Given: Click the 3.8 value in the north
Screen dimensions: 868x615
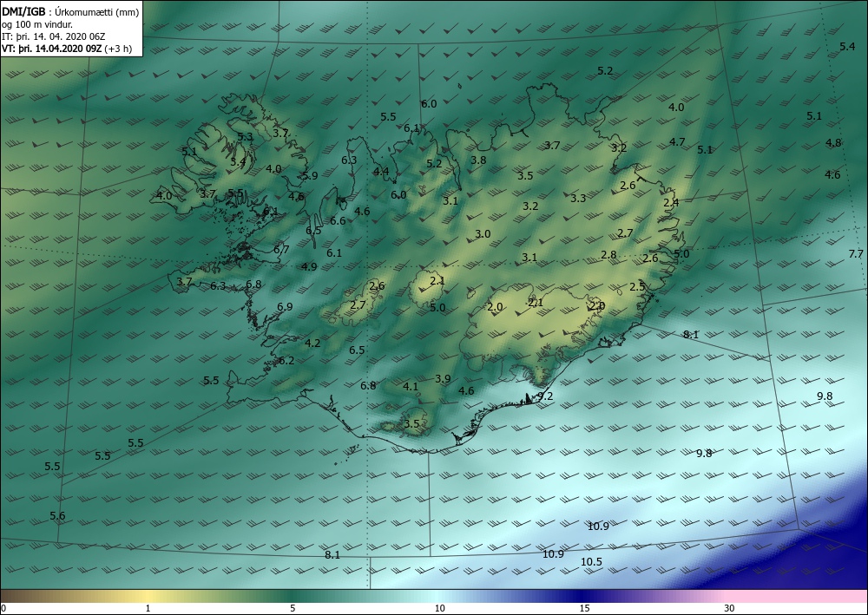Looking at the screenshot, I should click(478, 160).
